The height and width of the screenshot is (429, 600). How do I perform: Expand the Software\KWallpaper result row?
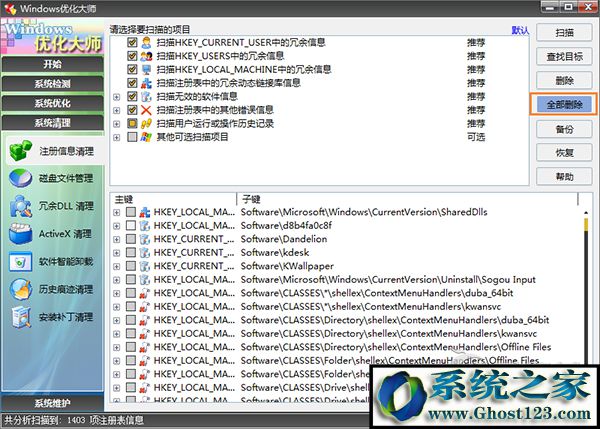click(x=117, y=266)
